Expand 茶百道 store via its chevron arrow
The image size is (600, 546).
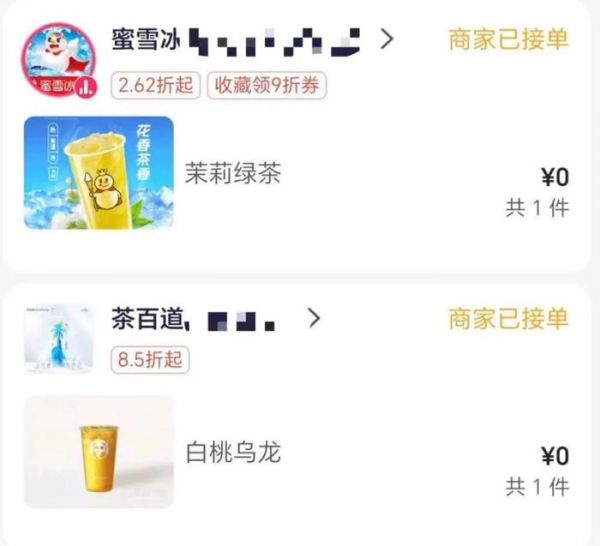click(x=314, y=318)
